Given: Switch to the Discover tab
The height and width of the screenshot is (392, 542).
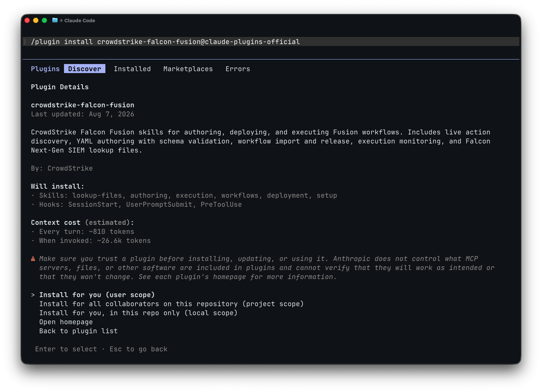Looking at the screenshot, I should click(x=85, y=69).
